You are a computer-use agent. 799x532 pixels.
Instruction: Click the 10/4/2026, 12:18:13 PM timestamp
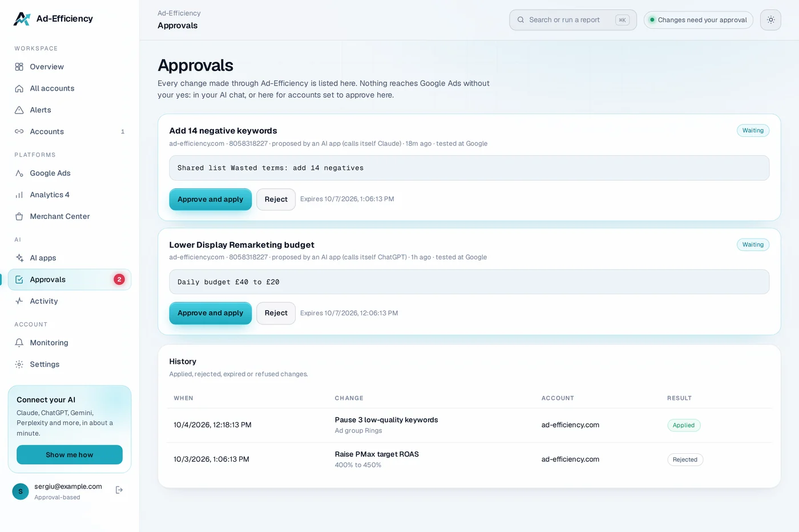[212, 425]
